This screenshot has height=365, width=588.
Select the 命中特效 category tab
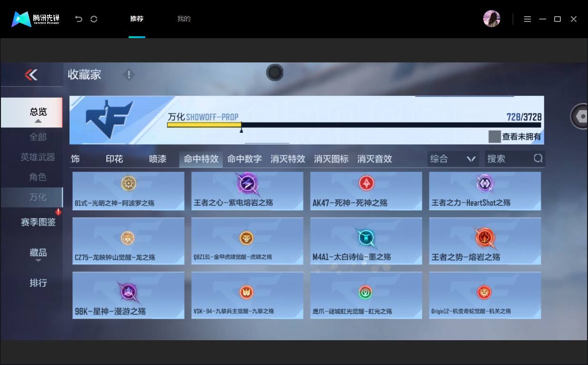pos(201,159)
